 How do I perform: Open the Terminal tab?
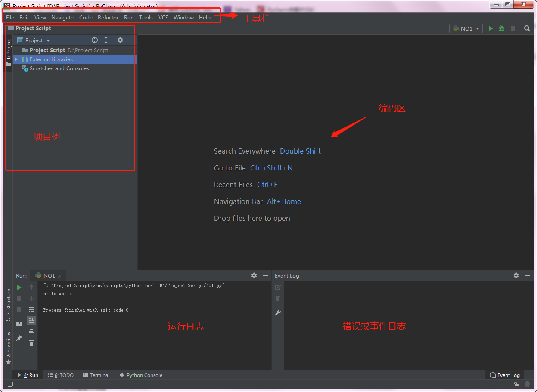point(96,375)
